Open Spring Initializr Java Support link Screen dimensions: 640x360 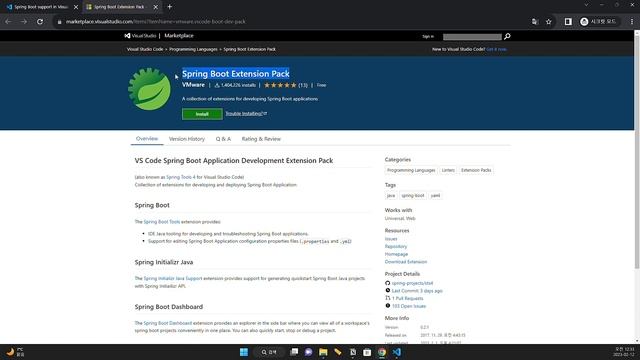[173, 278]
